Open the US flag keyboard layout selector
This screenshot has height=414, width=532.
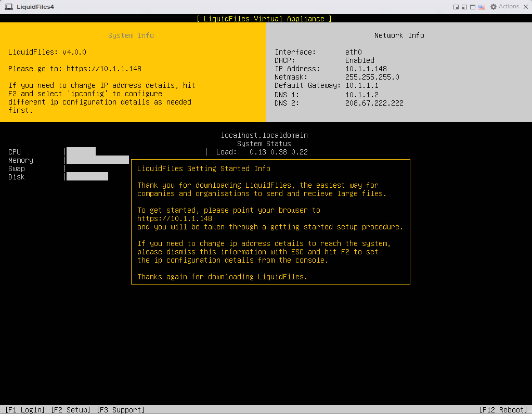tap(482, 7)
